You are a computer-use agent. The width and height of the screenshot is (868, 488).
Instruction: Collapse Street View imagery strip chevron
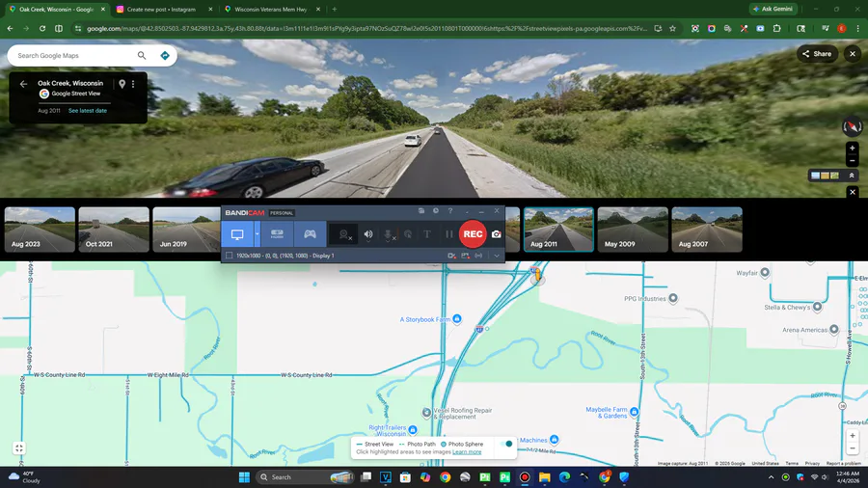(x=852, y=176)
